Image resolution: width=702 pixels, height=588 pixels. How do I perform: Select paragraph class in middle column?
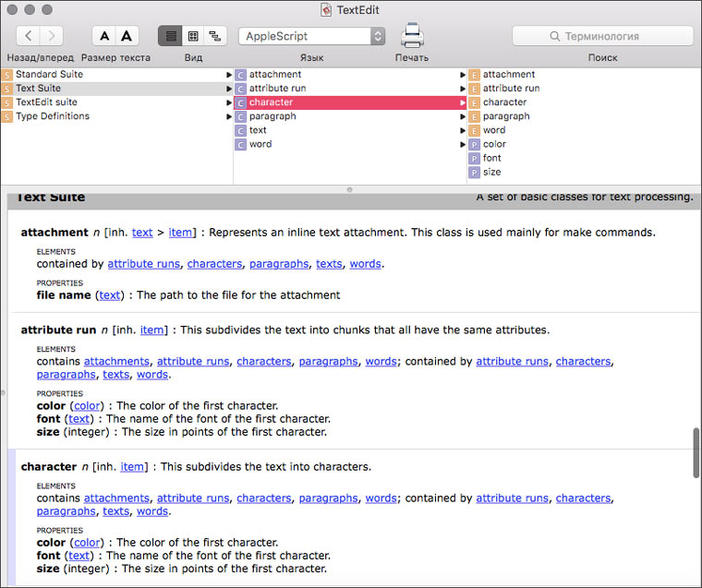tap(350, 116)
